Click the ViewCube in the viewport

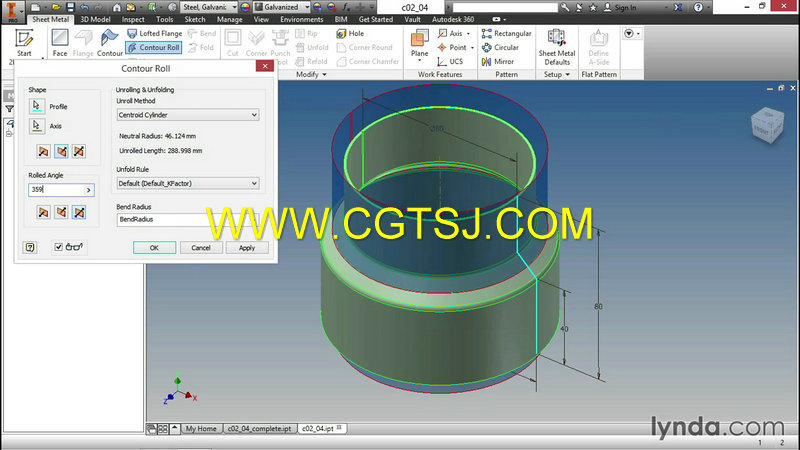pyautogui.click(x=767, y=124)
